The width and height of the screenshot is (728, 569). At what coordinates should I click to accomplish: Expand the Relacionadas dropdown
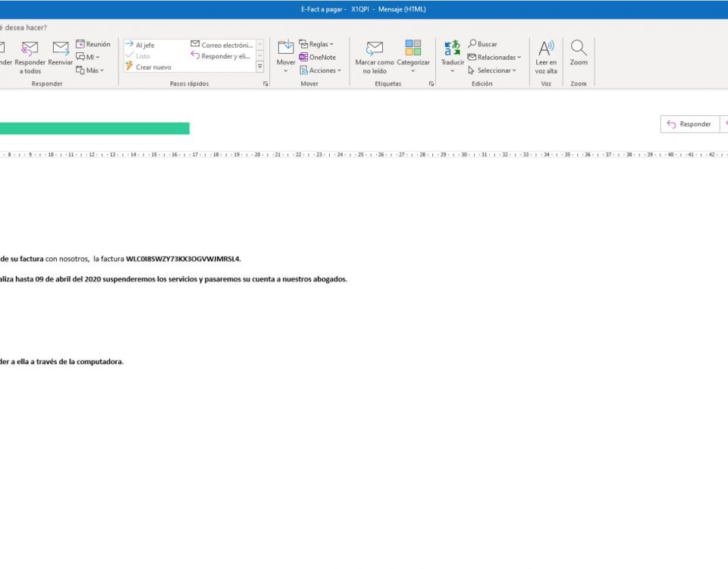(494, 57)
